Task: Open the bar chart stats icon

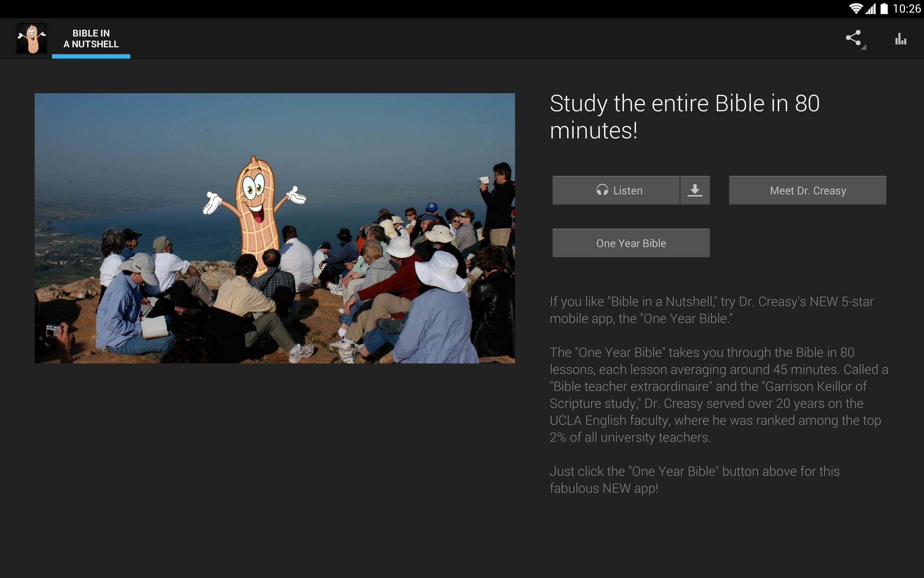Action: (901, 39)
